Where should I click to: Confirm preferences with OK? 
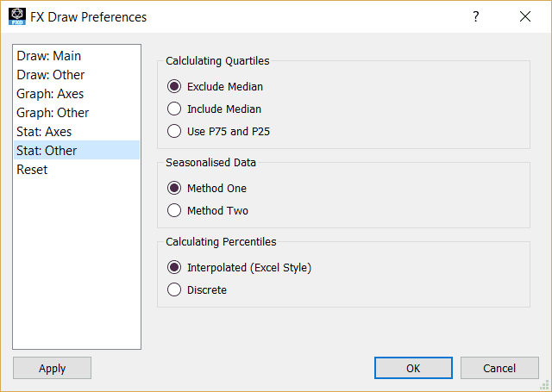(413, 368)
